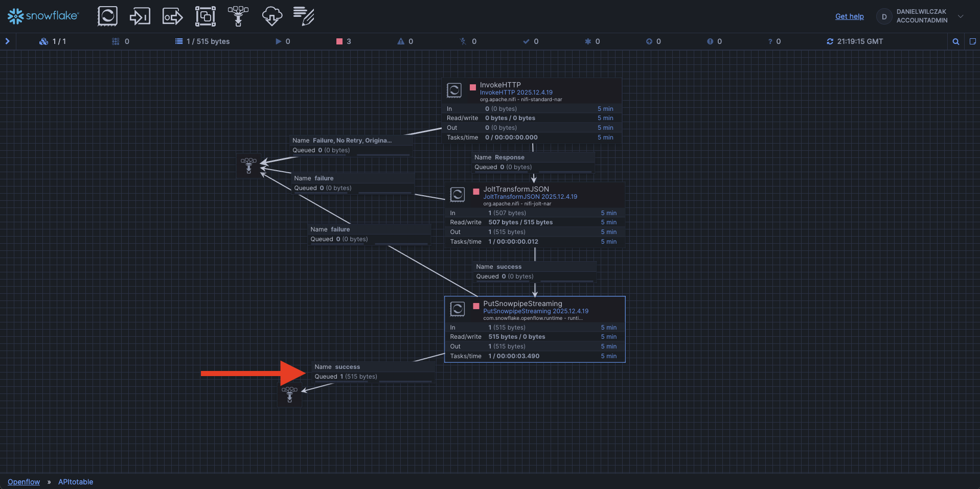This screenshot has width=980, height=489.
Task: Click APItotable in the breadcrumb
Action: (76, 482)
